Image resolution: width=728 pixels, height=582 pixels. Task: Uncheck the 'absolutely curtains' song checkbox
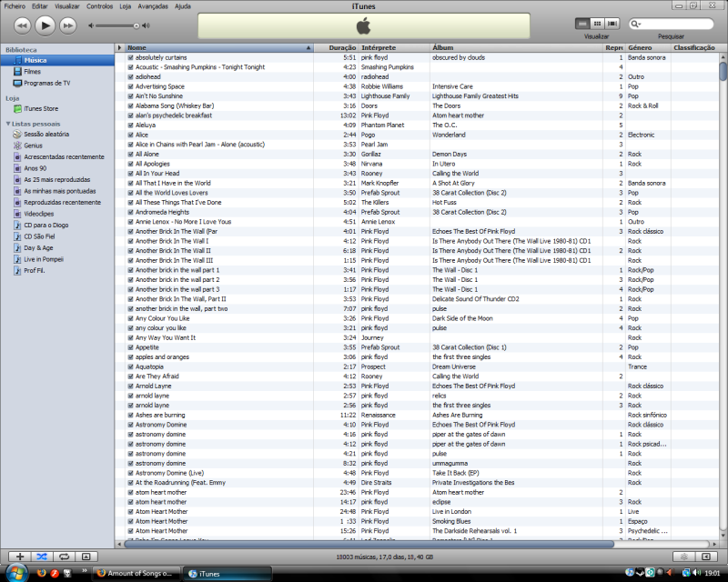point(130,57)
